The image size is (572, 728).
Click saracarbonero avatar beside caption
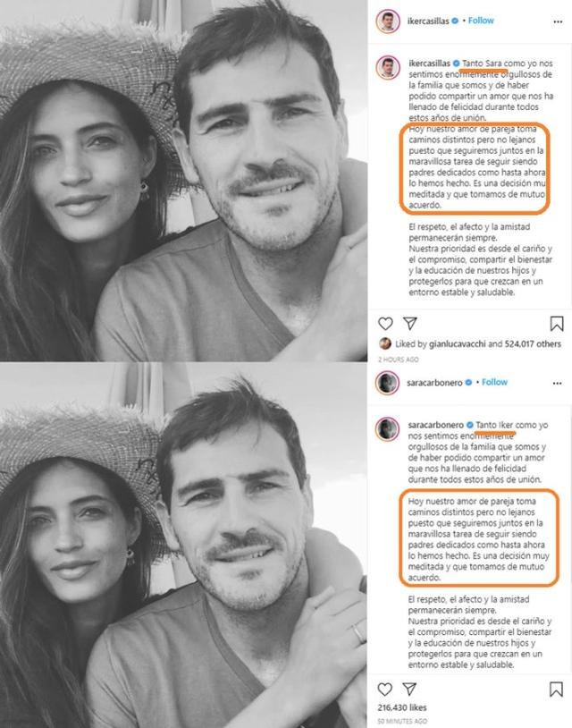(x=387, y=429)
